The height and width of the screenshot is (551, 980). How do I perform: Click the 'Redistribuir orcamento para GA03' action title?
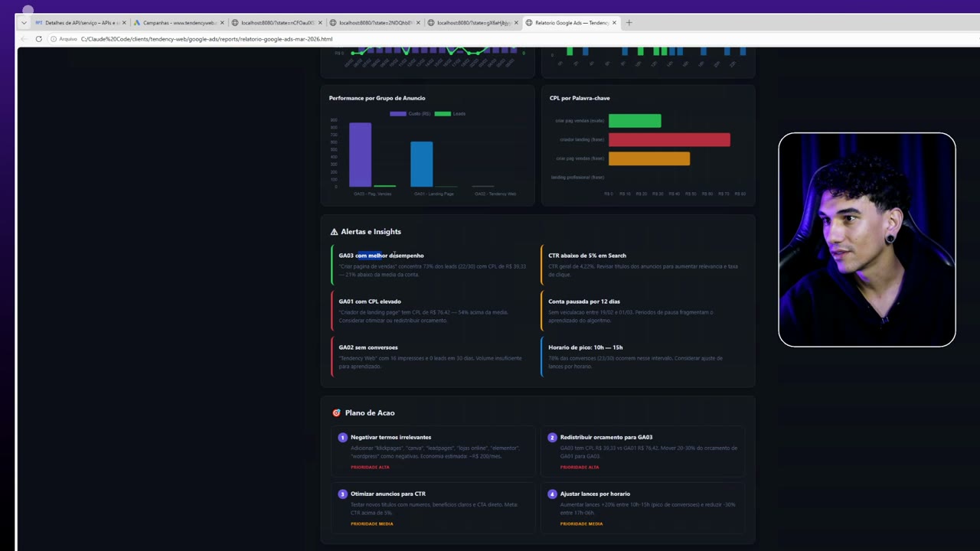pyautogui.click(x=606, y=438)
